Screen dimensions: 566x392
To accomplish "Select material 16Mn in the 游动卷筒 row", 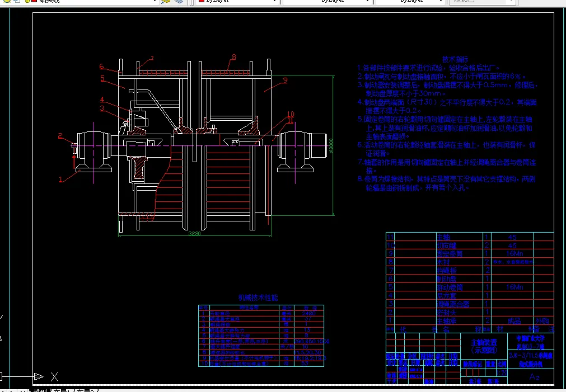I will pos(514,287).
